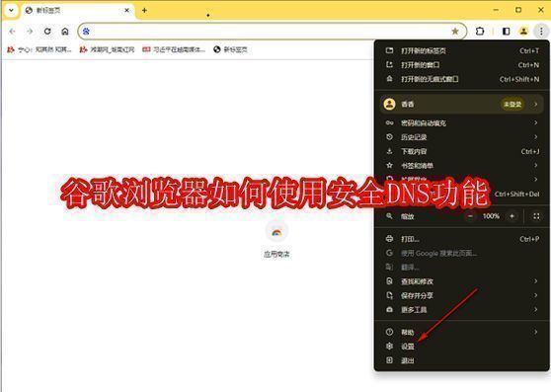Click the new tab globe icon

pos(29,10)
